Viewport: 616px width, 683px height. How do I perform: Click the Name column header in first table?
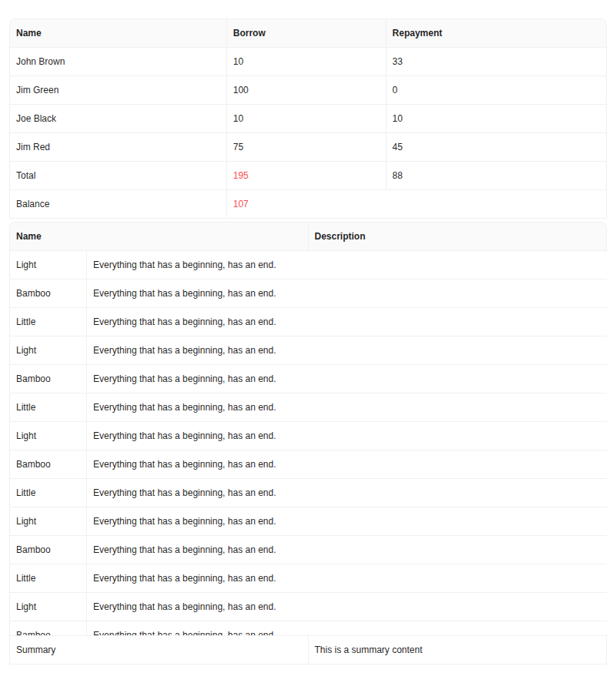click(x=28, y=32)
